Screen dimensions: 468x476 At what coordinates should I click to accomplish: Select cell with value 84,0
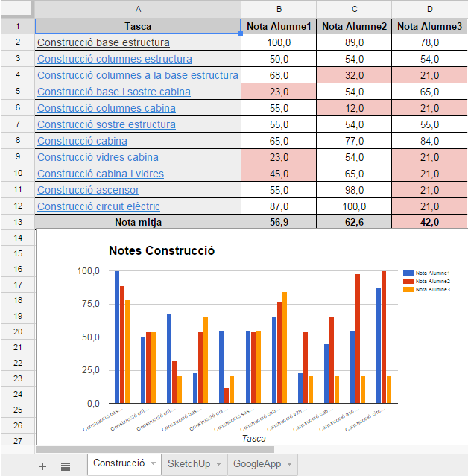(429, 141)
